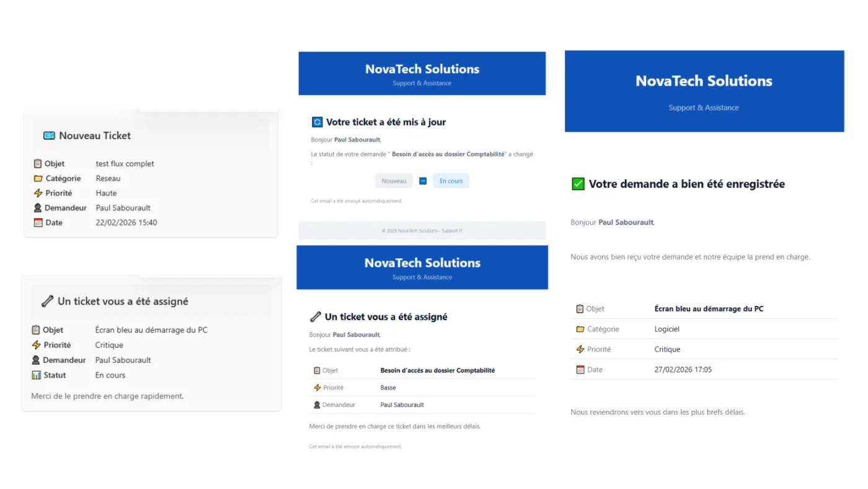
Task: Click the clipboard icon in the "Besoin d'accès au dossier Comptabilité" table row
Action: (317, 370)
